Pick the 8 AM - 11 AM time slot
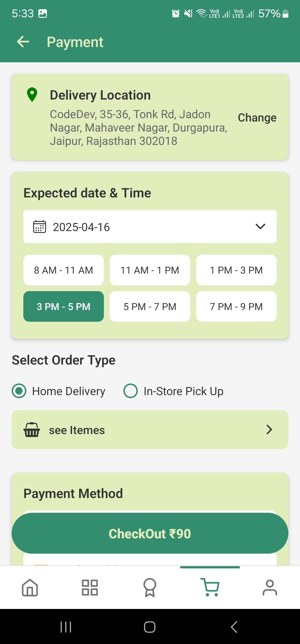 tap(64, 270)
